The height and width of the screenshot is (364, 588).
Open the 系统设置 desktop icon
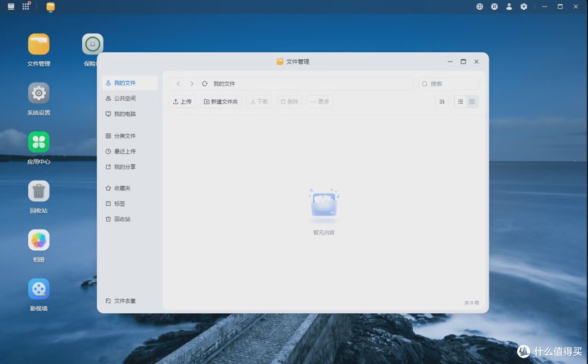(x=39, y=93)
